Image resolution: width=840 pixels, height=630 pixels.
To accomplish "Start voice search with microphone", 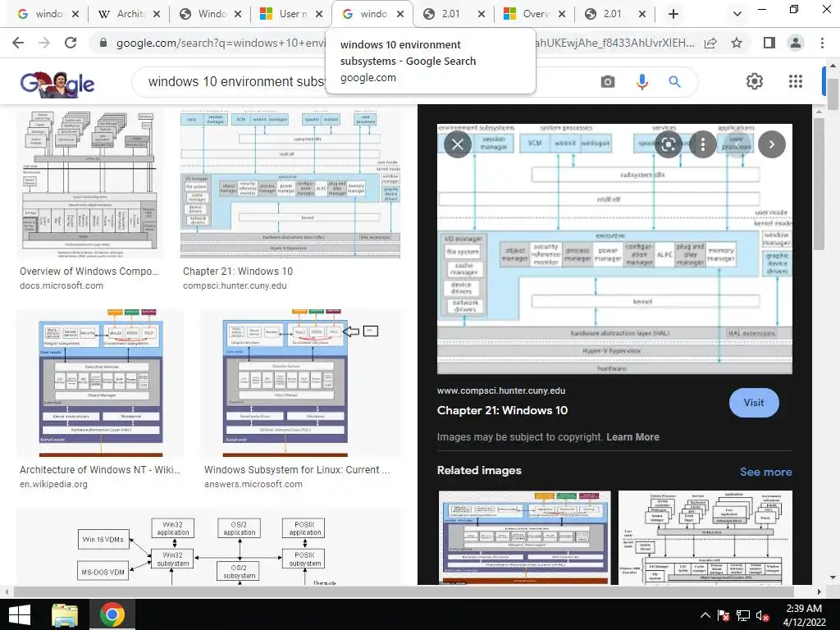I will click(x=641, y=81).
